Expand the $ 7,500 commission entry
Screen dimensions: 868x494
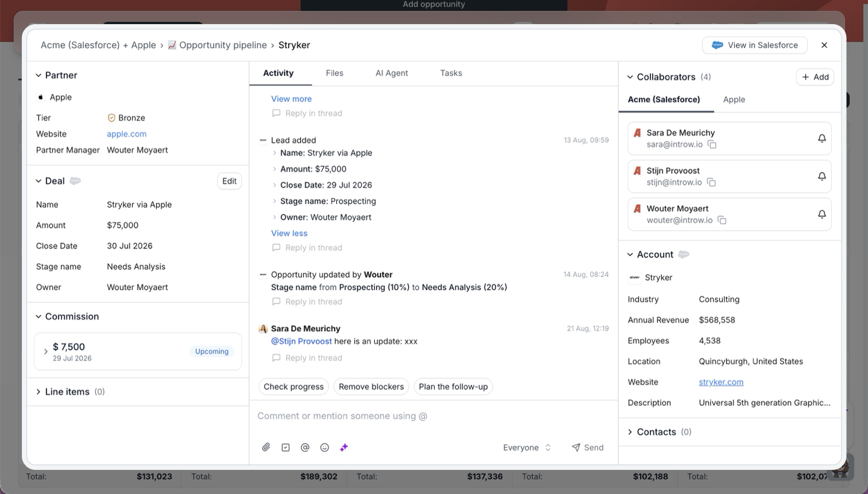46,352
